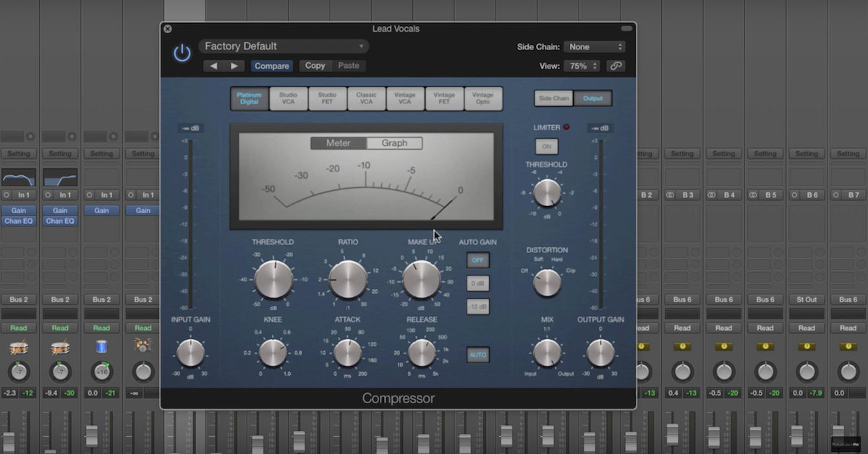This screenshot has height=454, width=868.
Task: Click the RELEASE knob
Action: (x=422, y=353)
